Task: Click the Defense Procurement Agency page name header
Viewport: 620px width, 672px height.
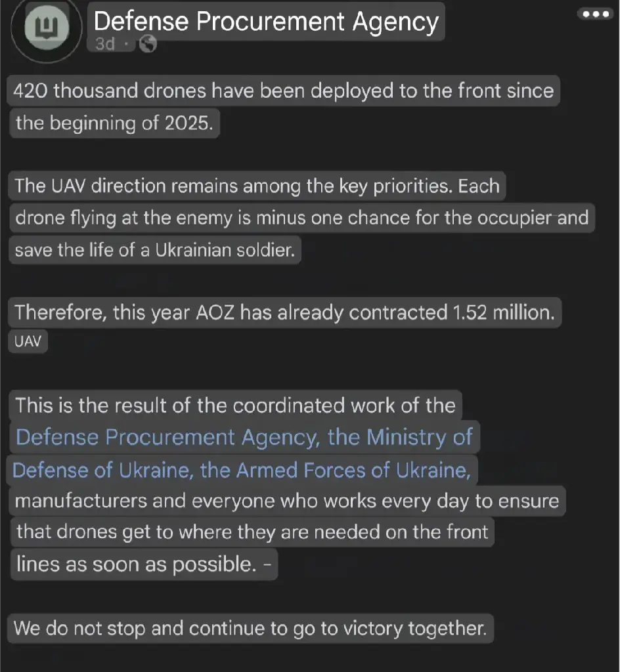Action: pos(266,21)
